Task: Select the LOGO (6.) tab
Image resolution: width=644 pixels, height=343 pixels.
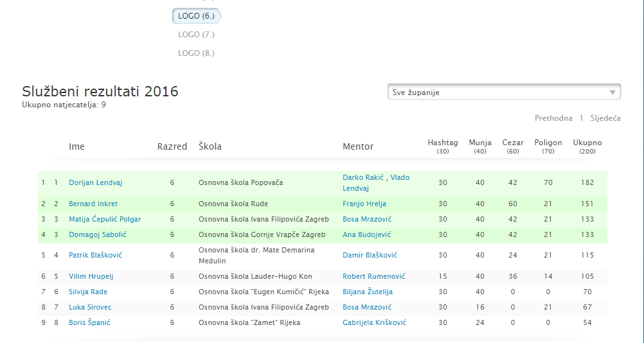Action: (196, 16)
